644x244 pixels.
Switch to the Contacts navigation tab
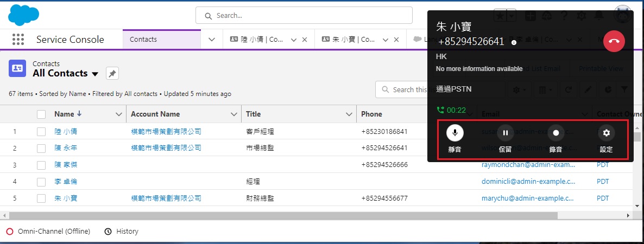click(162, 40)
